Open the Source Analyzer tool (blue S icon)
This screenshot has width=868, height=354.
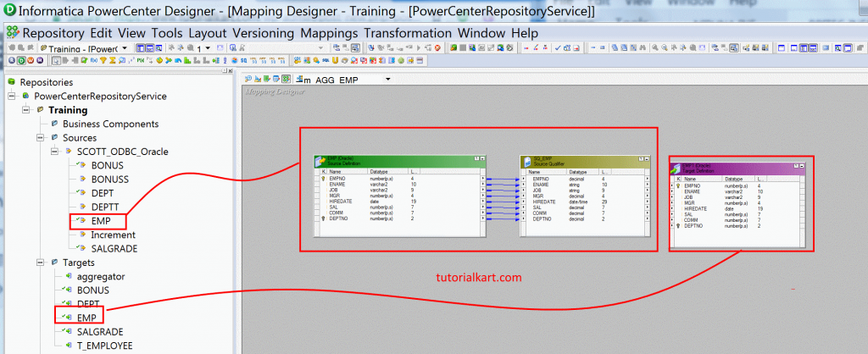click(12, 60)
